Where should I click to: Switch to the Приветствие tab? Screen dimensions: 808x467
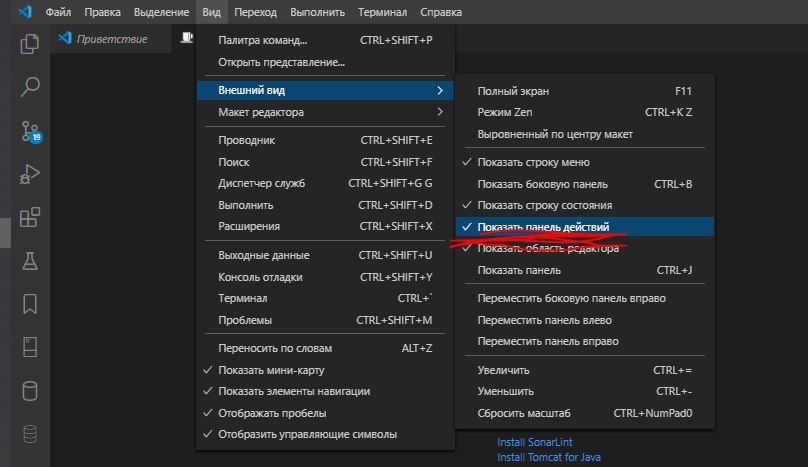(x=110, y=39)
